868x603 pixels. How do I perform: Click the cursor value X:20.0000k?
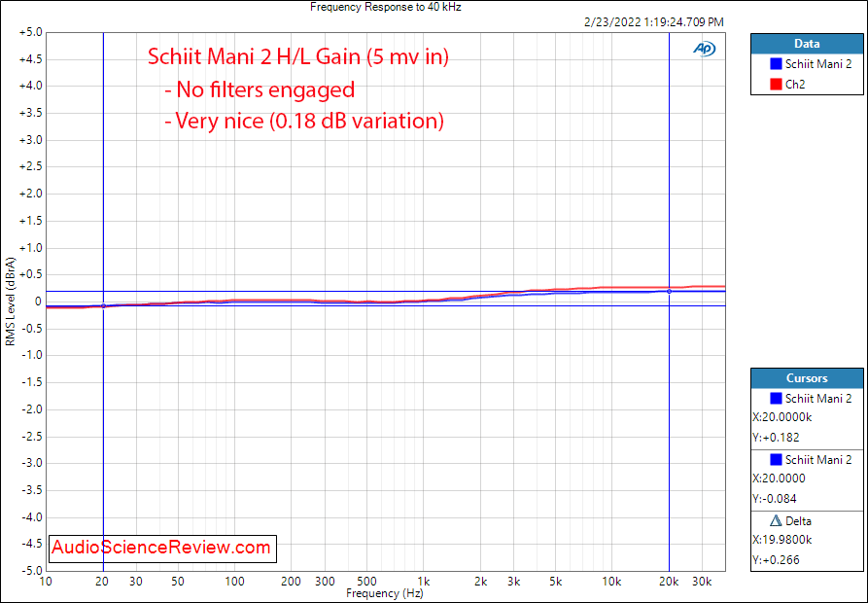[x=781, y=417]
